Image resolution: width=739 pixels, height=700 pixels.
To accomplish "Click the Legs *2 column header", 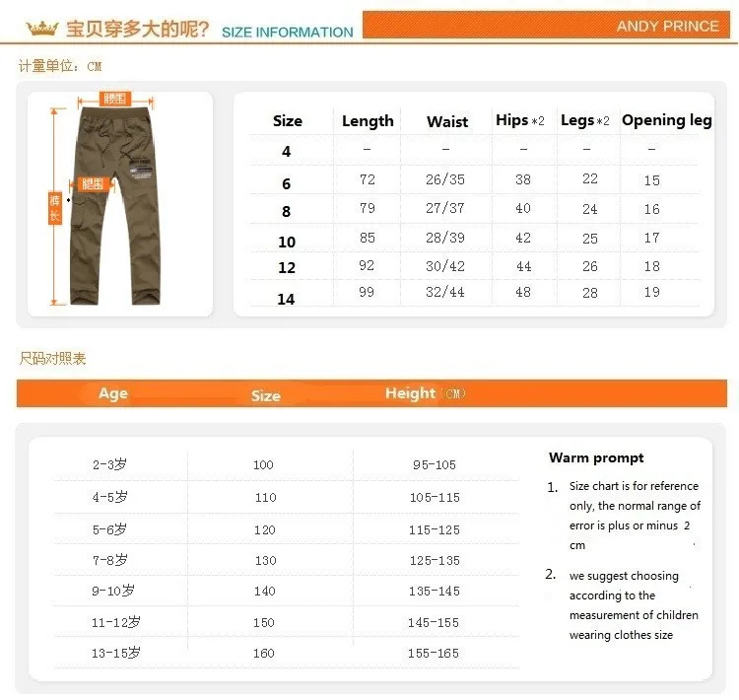I will 585,120.
